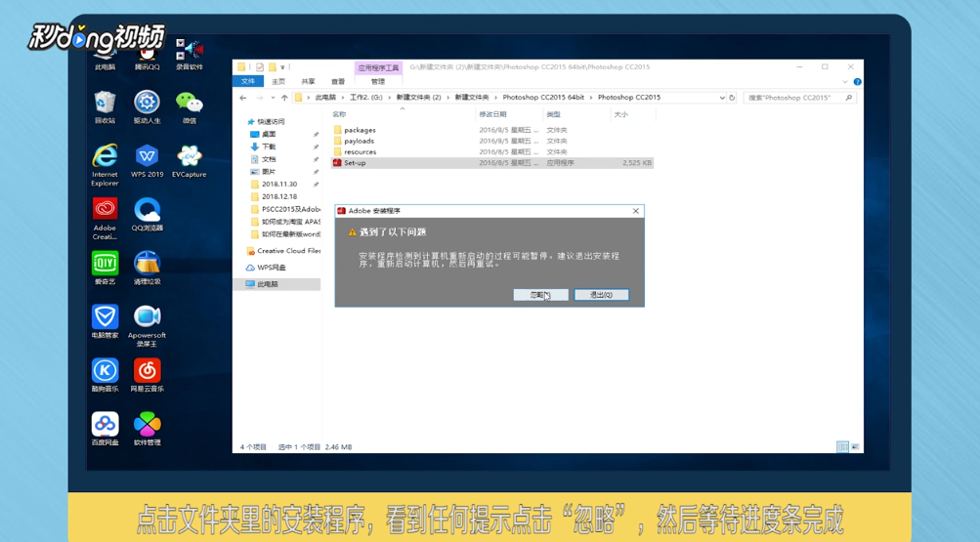The image size is (980, 542).
Task: Expand chevron after Photoshop CC2015 64bit
Action: pos(591,98)
